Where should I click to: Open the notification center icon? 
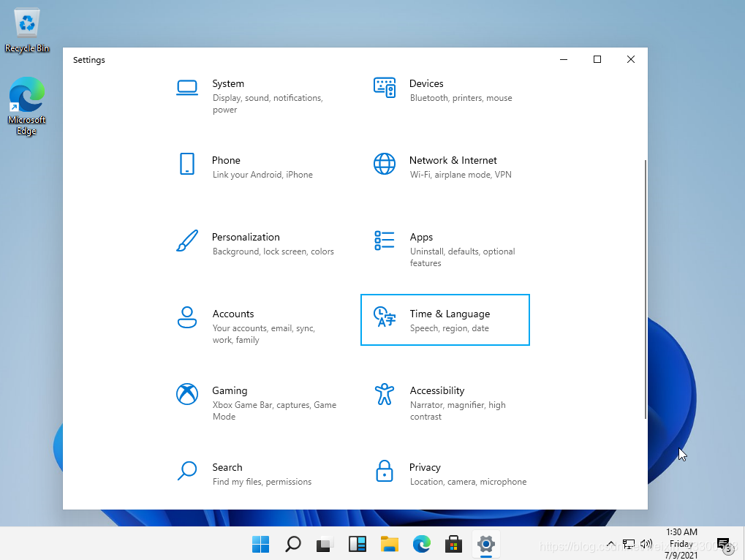[724, 545]
